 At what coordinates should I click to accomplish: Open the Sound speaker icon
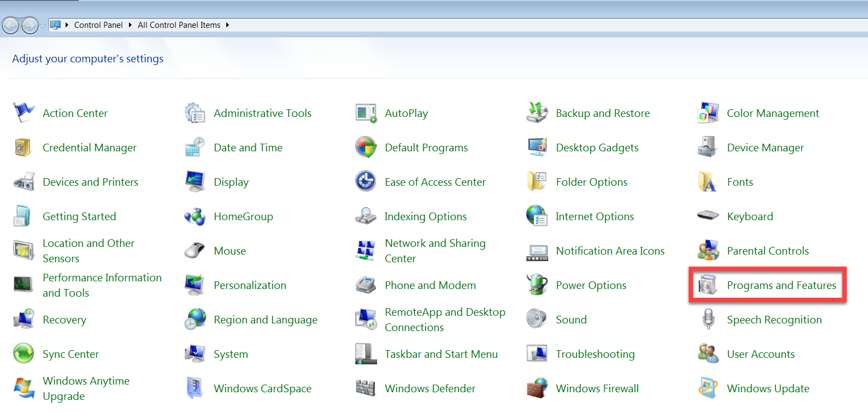pyautogui.click(x=537, y=319)
